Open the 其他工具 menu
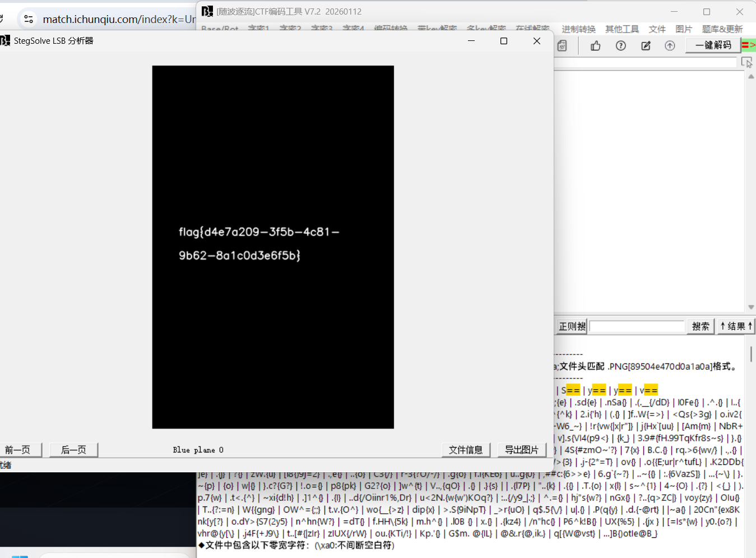The image size is (756, 558). point(622,29)
